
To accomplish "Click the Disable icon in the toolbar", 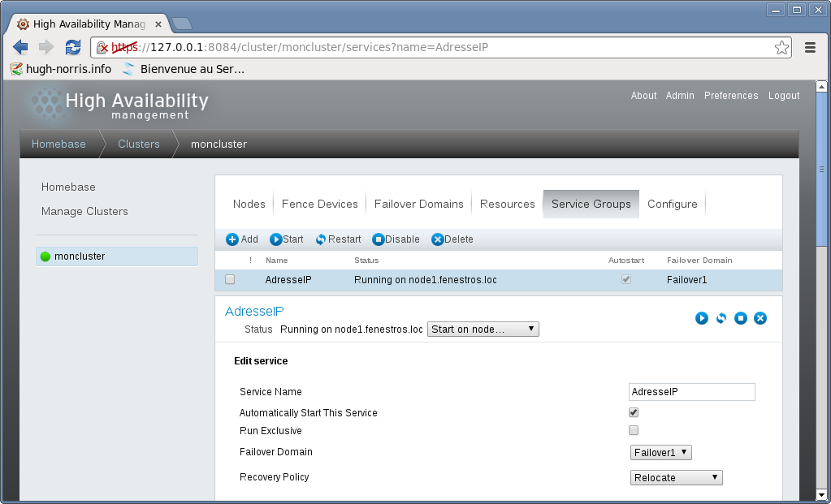I will 378,239.
